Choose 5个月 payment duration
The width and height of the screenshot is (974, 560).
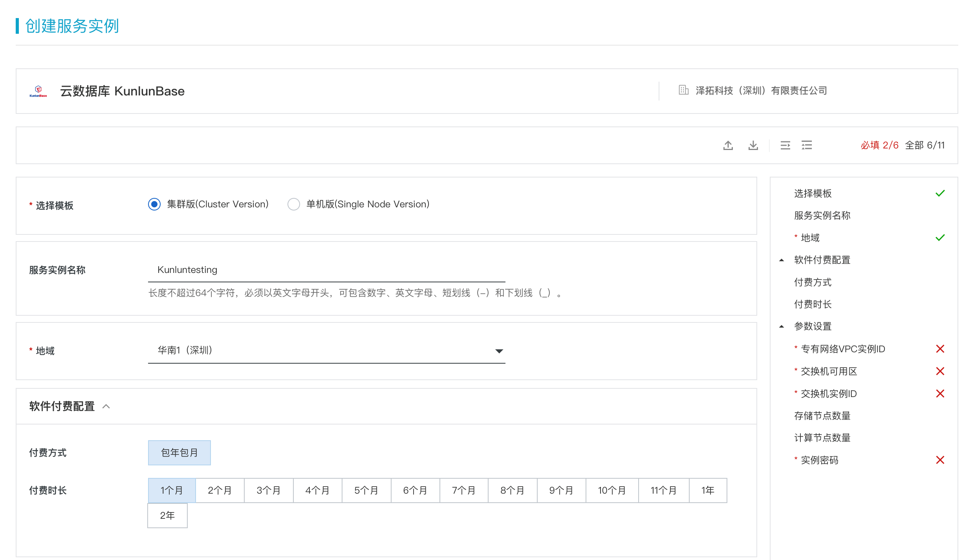click(366, 490)
